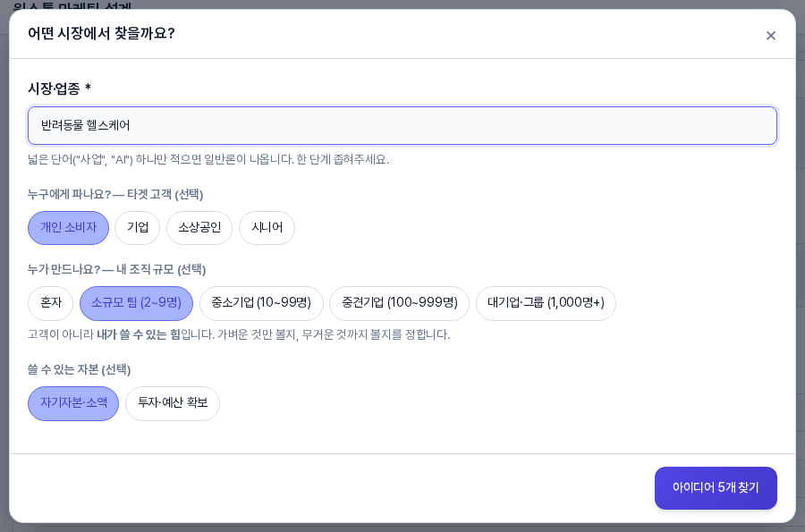Toggle the 개인 소비자 target chip

click(68, 228)
